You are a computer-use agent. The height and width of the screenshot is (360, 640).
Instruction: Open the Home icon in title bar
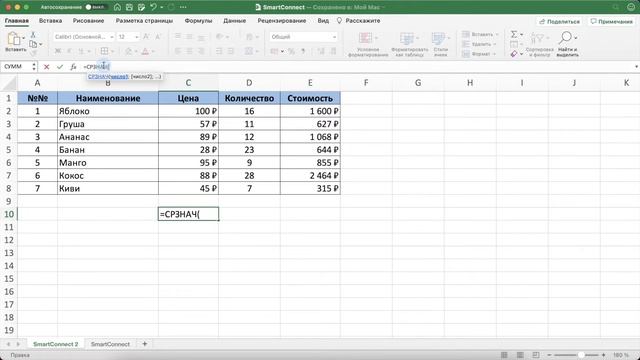pos(117,7)
